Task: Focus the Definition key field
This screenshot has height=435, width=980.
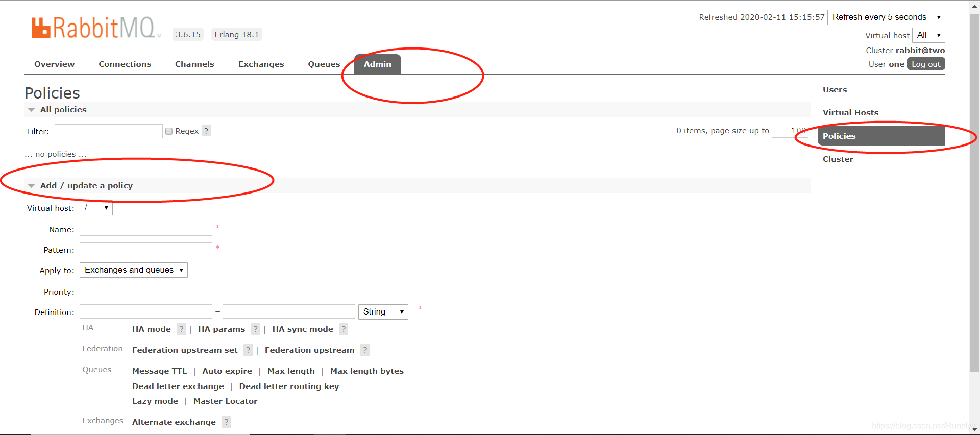Action: pyautogui.click(x=146, y=311)
